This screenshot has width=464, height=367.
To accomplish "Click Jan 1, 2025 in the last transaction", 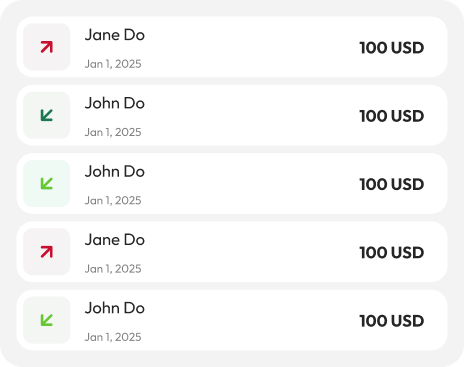I will [113, 337].
